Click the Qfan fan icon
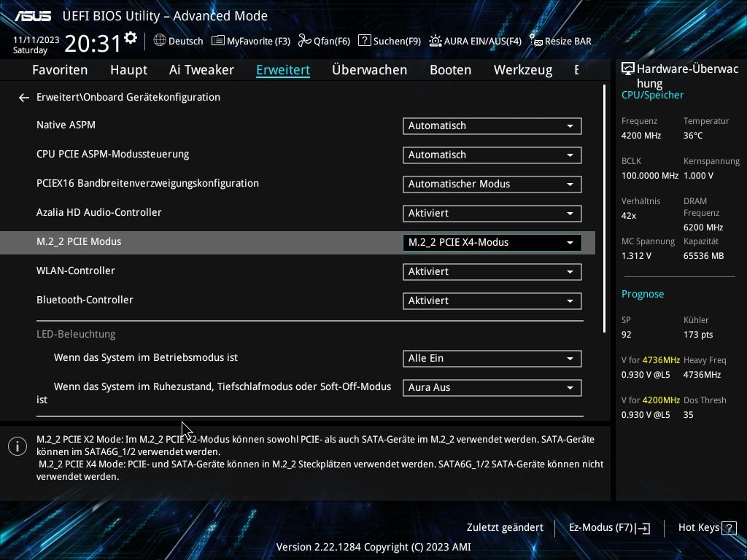747x560 pixels. 304,41
